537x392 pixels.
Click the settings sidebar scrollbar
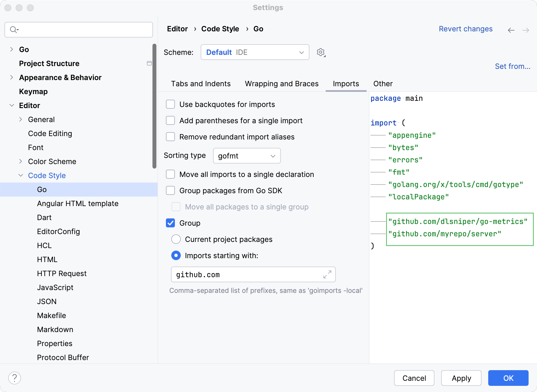click(154, 106)
